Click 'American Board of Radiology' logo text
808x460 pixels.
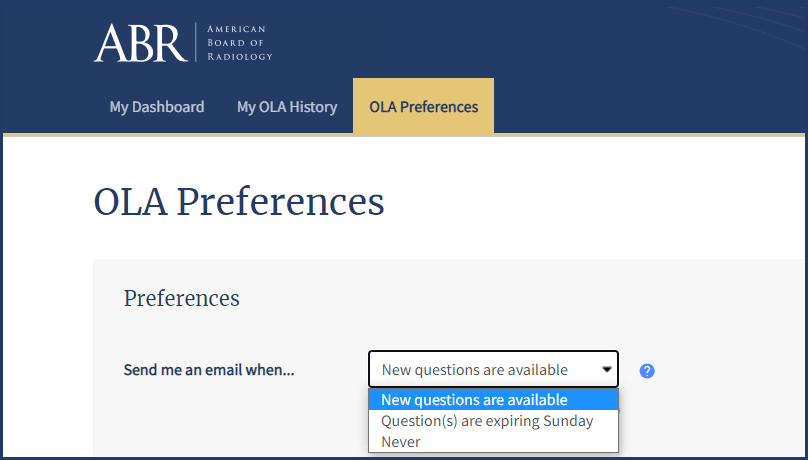[x=239, y=43]
